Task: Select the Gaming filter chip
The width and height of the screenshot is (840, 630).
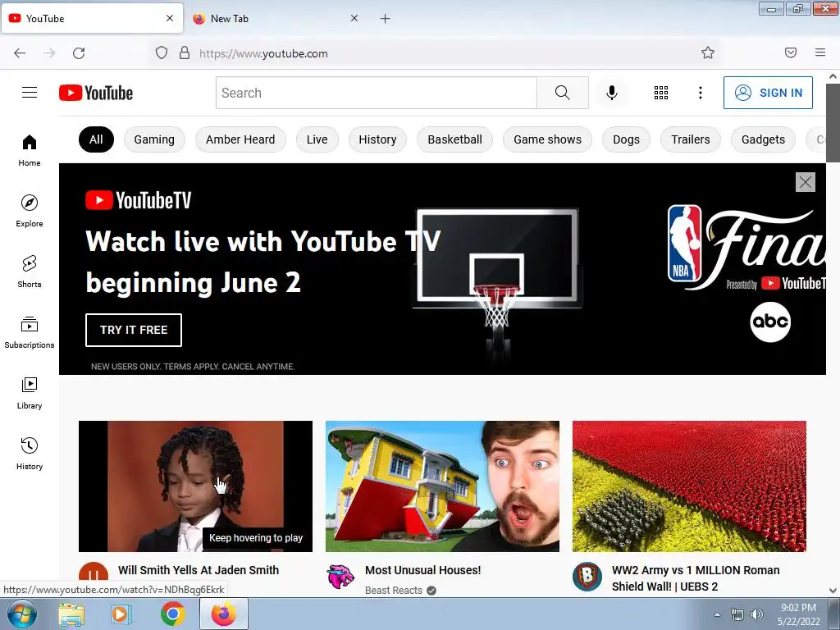Action: point(154,139)
